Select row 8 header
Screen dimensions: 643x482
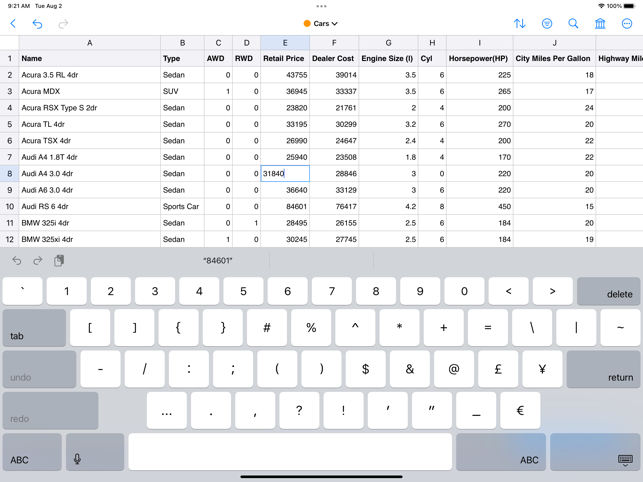click(x=9, y=174)
